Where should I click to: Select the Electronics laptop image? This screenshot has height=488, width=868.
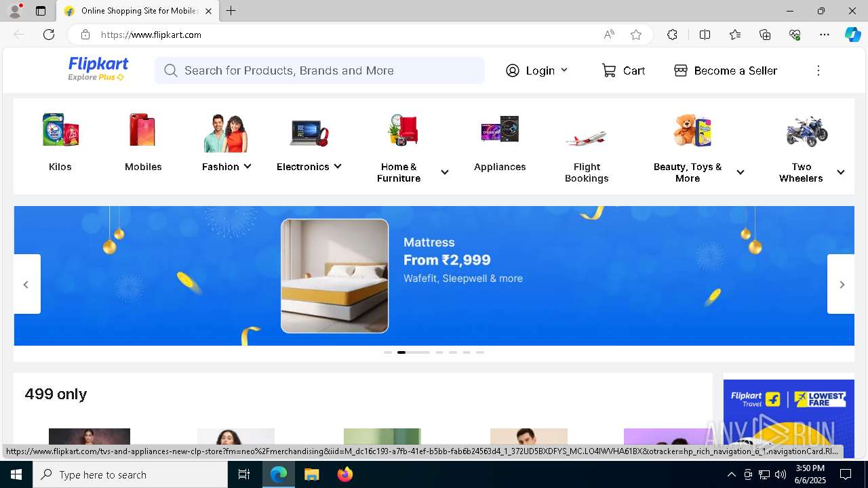[x=309, y=132]
